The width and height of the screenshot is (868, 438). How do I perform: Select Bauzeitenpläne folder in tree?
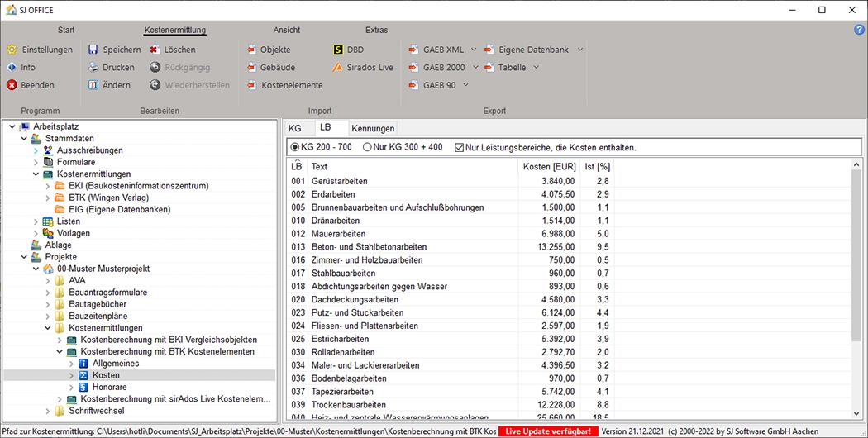point(98,317)
